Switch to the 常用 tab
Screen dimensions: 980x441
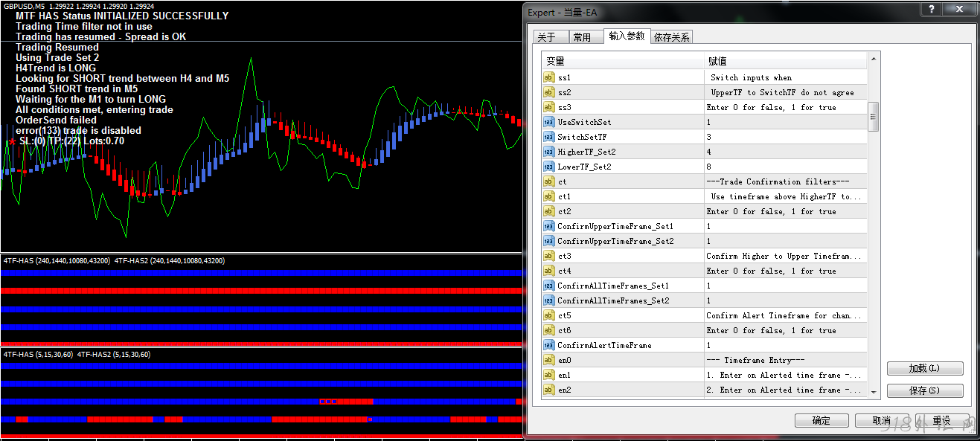click(582, 37)
